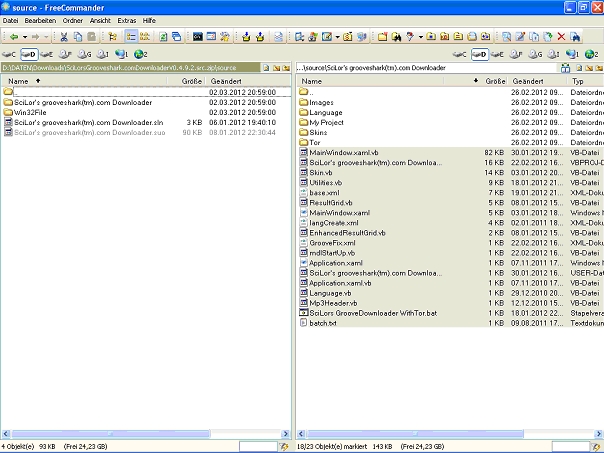The width and height of the screenshot is (604, 453).
Task: Switch right panel to drive C
Action: (x=460, y=54)
